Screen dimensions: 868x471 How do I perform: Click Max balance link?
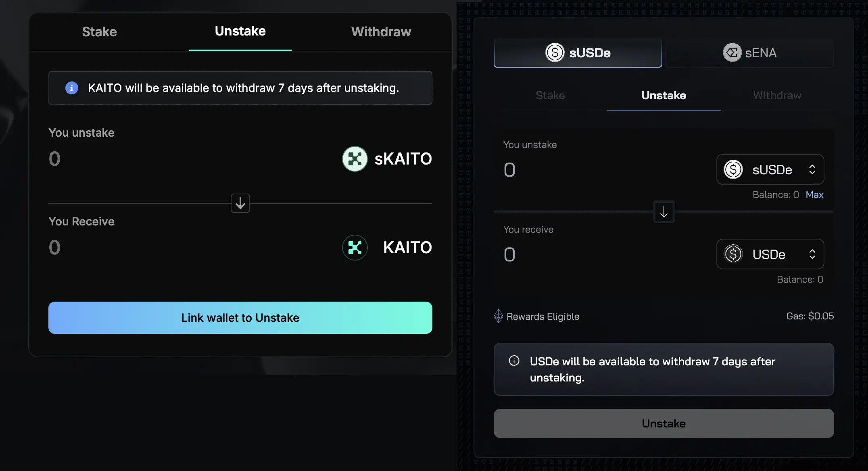tap(814, 195)
